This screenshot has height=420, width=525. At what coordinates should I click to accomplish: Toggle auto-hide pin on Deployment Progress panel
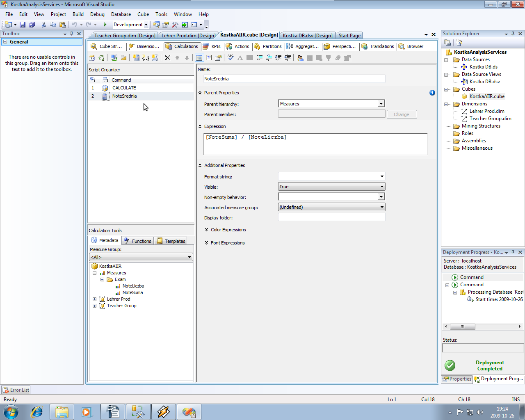click(513, 252)
